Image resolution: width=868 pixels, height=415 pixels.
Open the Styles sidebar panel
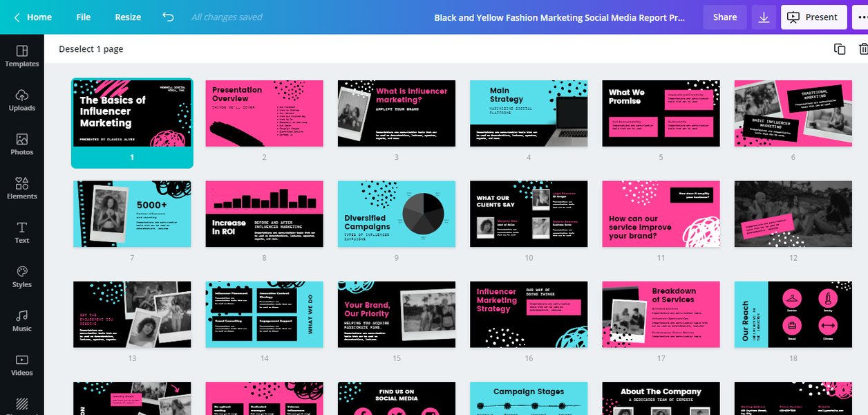(x=21, y=277)
